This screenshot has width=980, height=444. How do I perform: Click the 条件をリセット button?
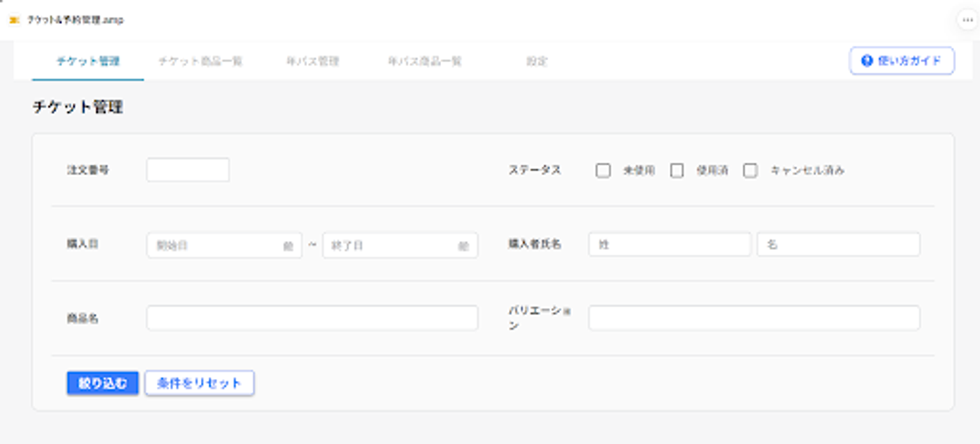(199, 383)
